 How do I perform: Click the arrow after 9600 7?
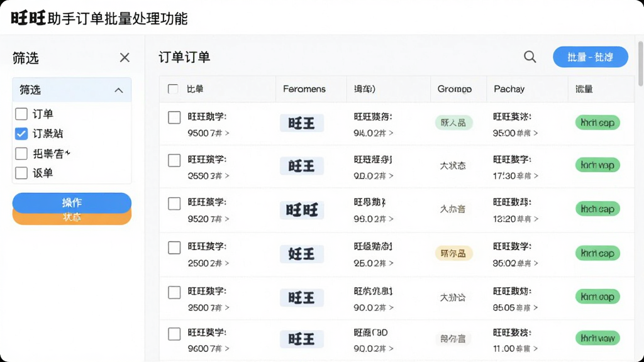click(227, 348)
